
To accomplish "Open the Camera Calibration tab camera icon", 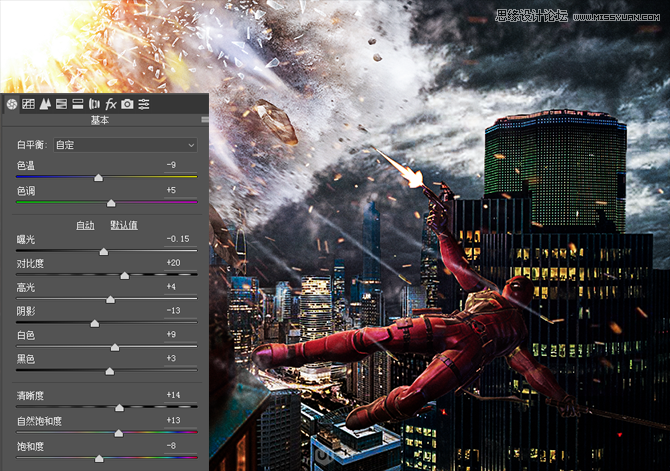I will coord(127,104).
